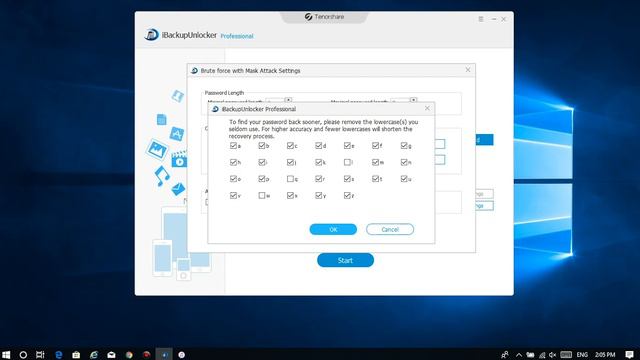Open the Mail app from taskbar
This screenshot has width=640, height=360.
click(x=111, y=355)
